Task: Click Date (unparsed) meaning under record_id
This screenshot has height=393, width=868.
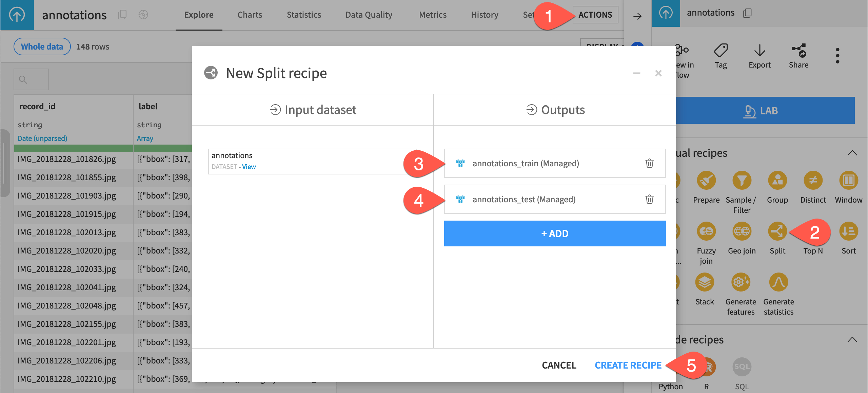Action: click(x=42, y=138)
